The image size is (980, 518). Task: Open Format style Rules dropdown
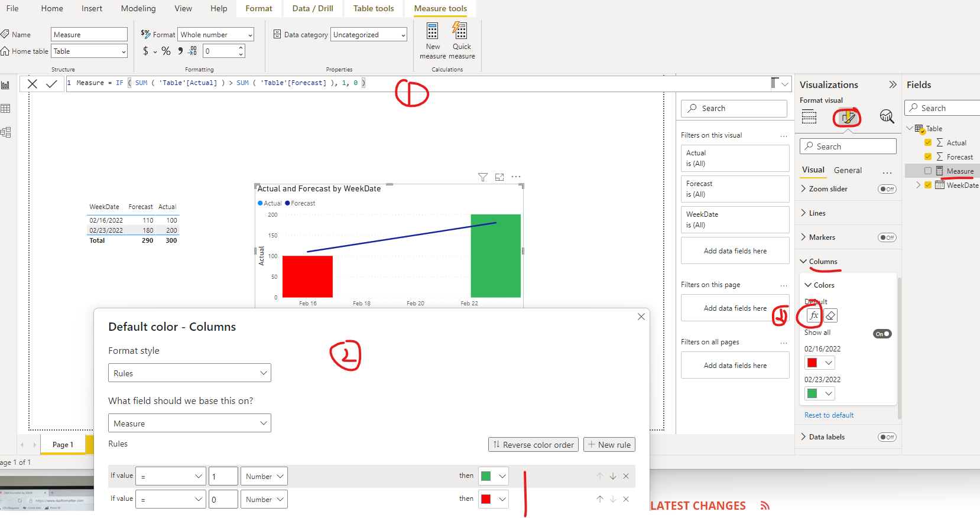[x=190, y=373]
